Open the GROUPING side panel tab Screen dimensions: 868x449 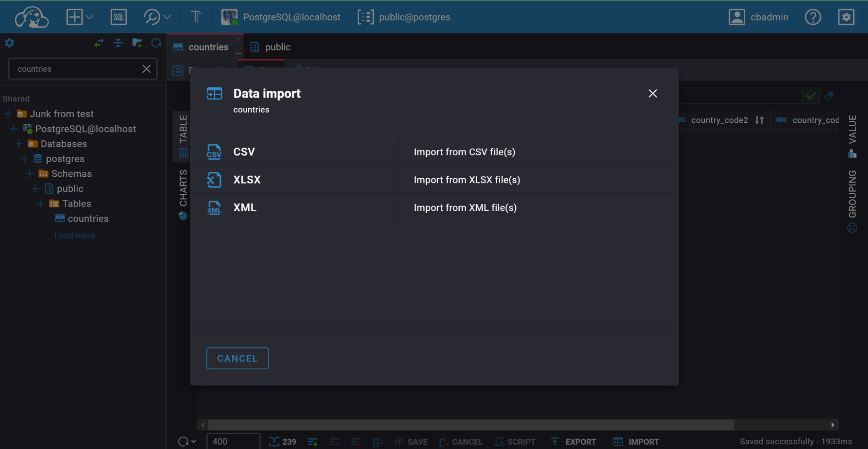click(852, 201)
